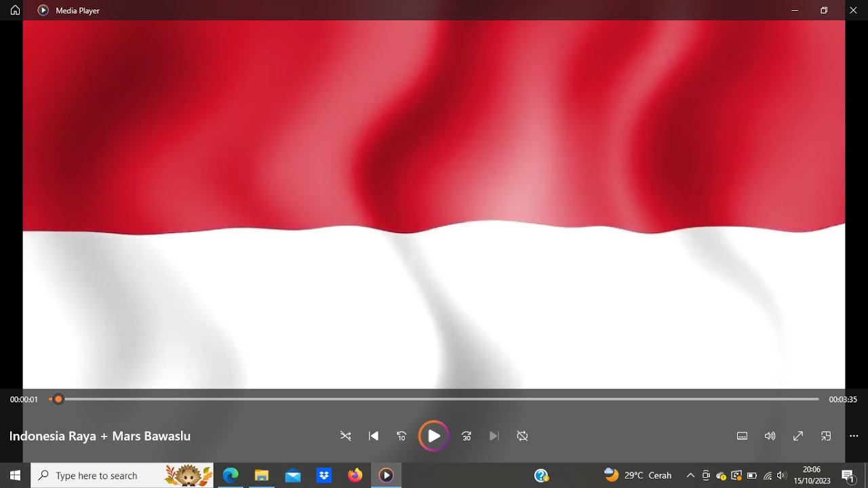The height and width of the screenshot is (488, 868).
Task: Click Meet Now tray icon
Action: tap(706, 475)
